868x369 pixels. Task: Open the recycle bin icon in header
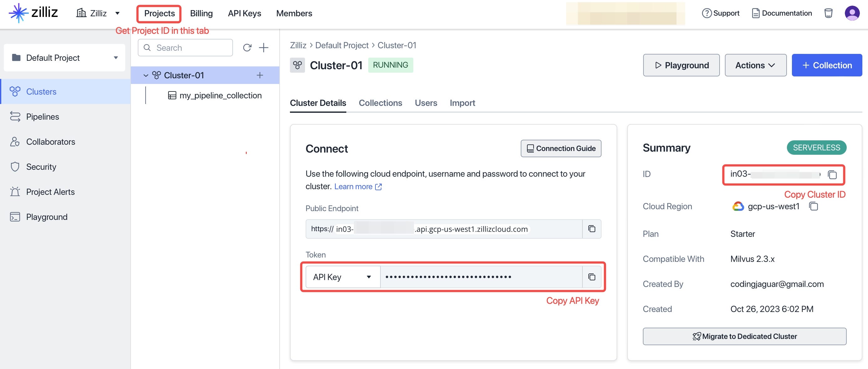tap(828, 13)
